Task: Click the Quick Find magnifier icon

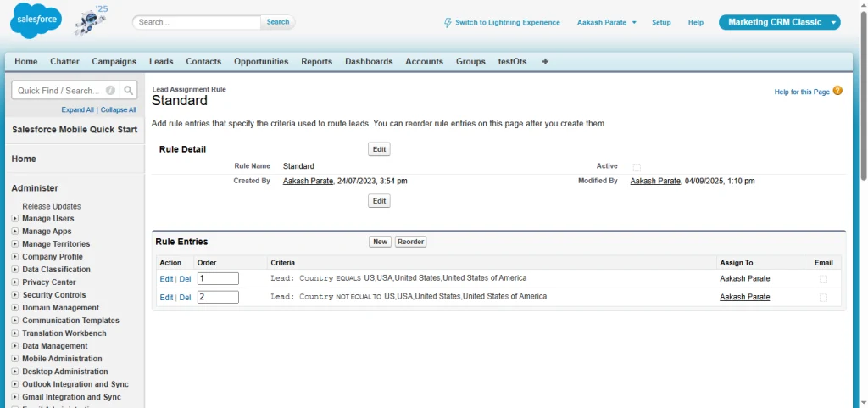Action: [128, 91]
